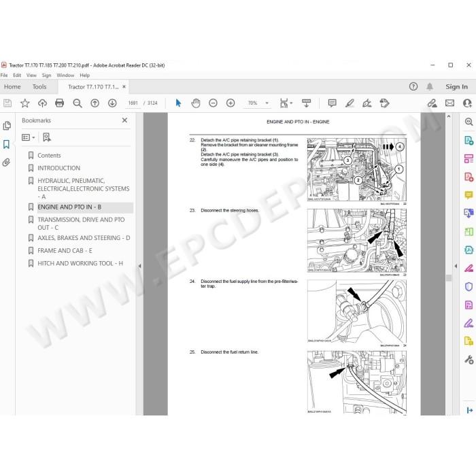Switch to the Tools tab

(x=39, y=87)
